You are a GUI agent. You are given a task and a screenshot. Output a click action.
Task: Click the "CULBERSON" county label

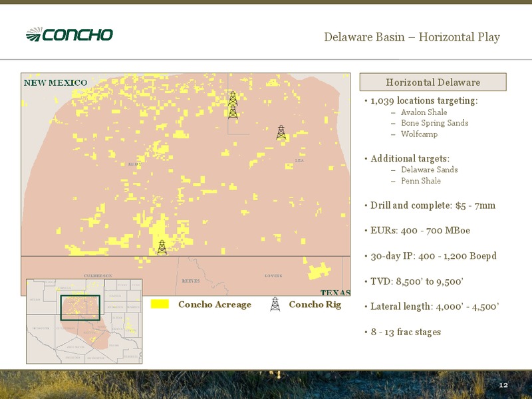pyautogui.click(x=98, y=276)
